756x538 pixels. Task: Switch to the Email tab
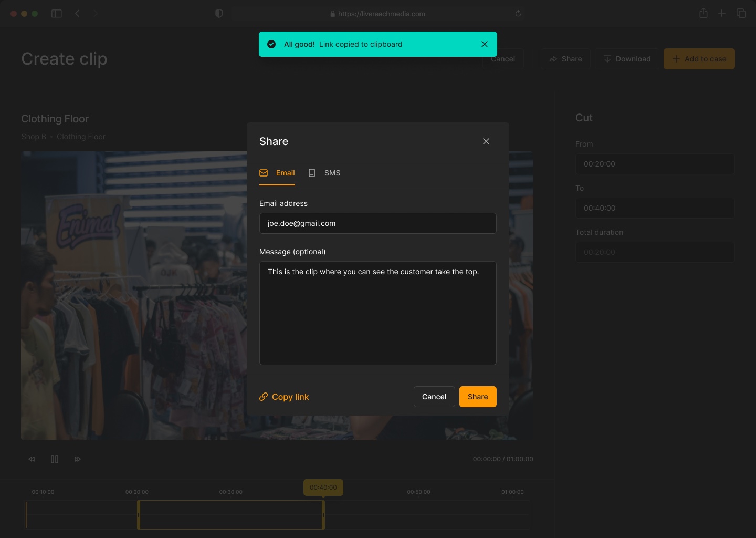tap(277, 173)
